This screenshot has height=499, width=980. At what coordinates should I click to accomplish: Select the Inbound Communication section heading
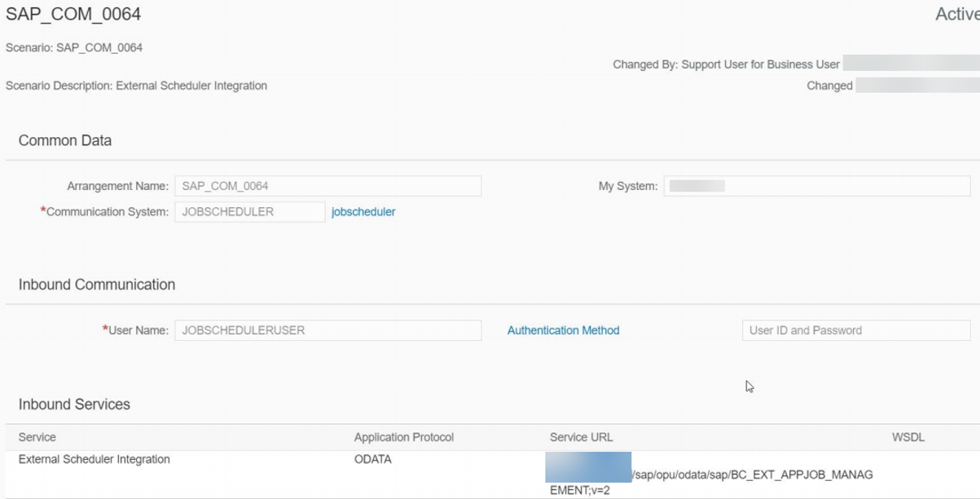click(97, 285)
